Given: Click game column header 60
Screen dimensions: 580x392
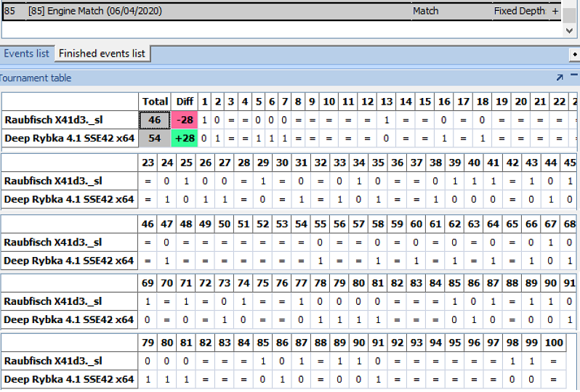Looking at the screenshot, I should pos(416,224).
